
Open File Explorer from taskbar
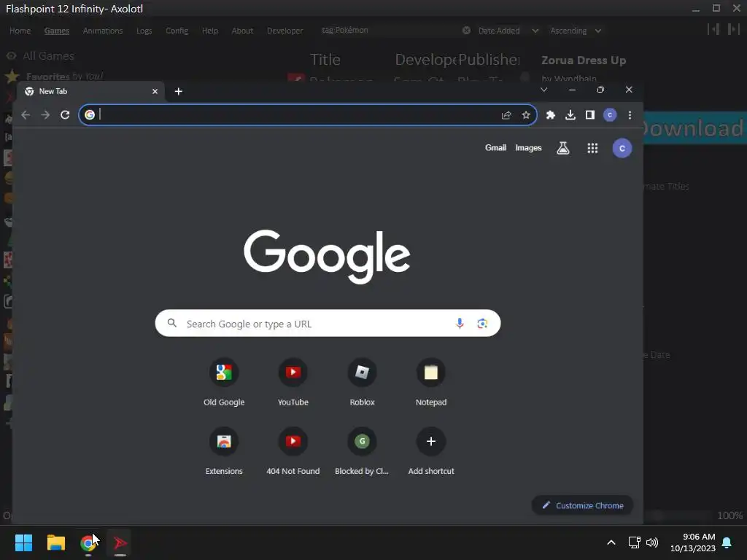pyautogui.click(x=55, y=542)
